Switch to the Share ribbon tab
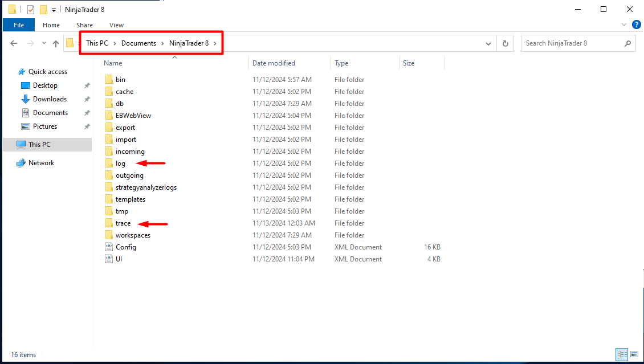 coord(84,25)
